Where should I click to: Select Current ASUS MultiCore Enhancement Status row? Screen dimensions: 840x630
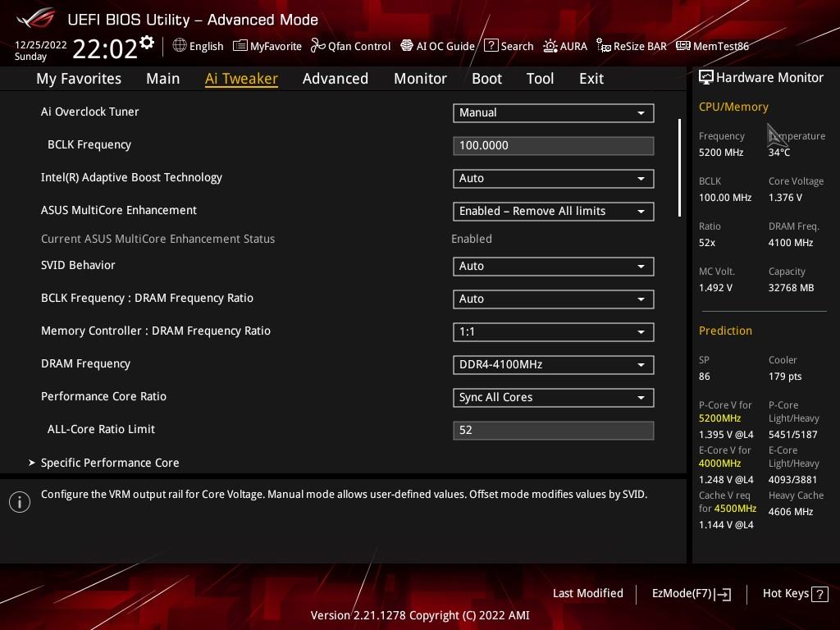point(267,239)
